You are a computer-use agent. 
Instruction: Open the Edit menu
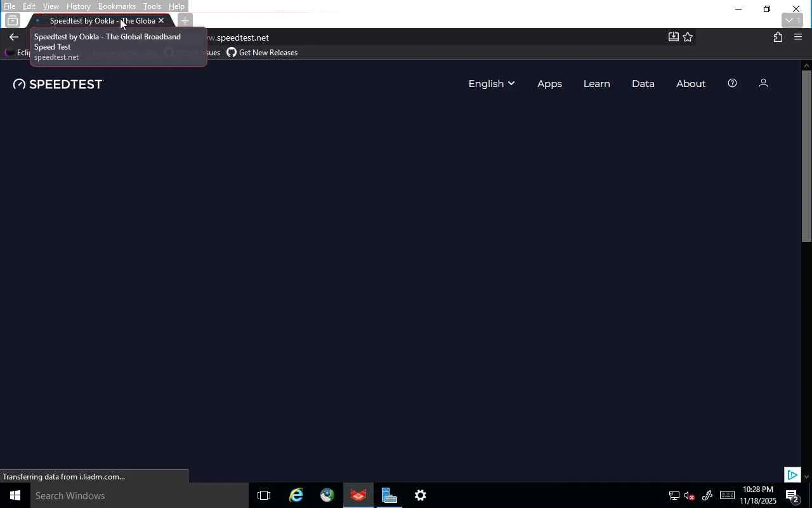coord(29,6)
